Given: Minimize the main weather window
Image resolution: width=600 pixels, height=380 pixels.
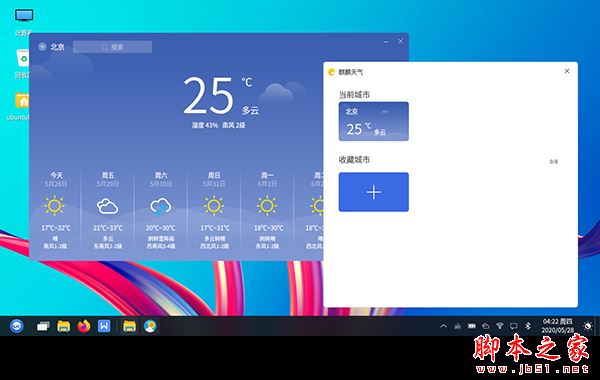Looking at the screenshot, I should 386,41.
